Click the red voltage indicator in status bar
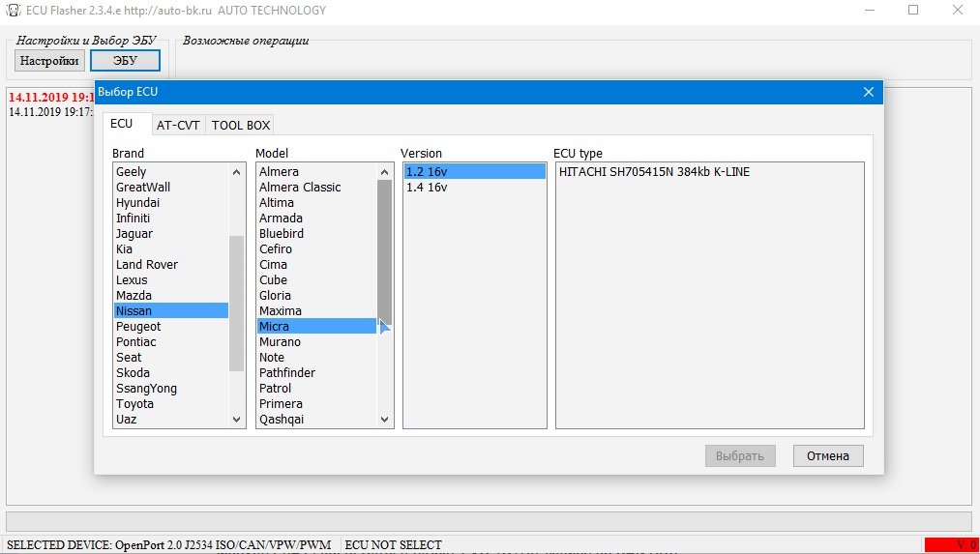Screen dimensions: 980x554 pyautogui.click(x=951, y=545)
